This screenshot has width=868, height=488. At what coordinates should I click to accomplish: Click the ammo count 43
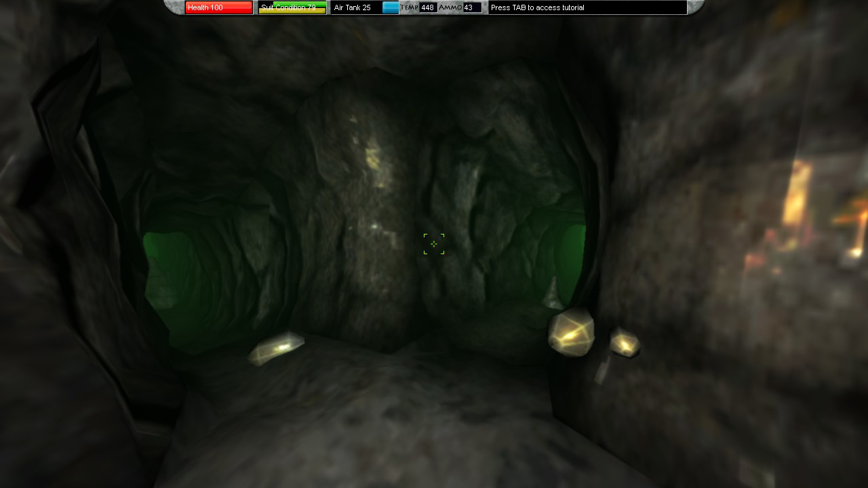[471, 7]
